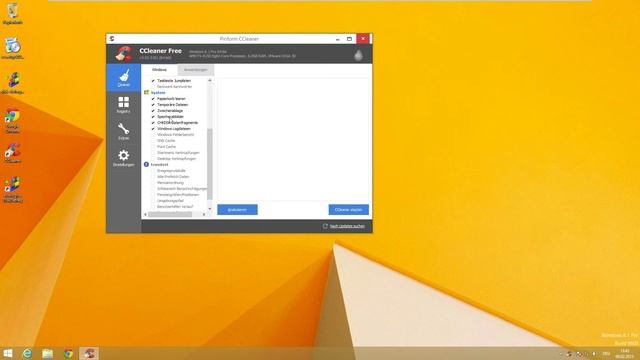Check Startmenü Verknüpfungen
Image resolution: width=640 pixels, height=360 pixels.
click(x=153, y=153)
